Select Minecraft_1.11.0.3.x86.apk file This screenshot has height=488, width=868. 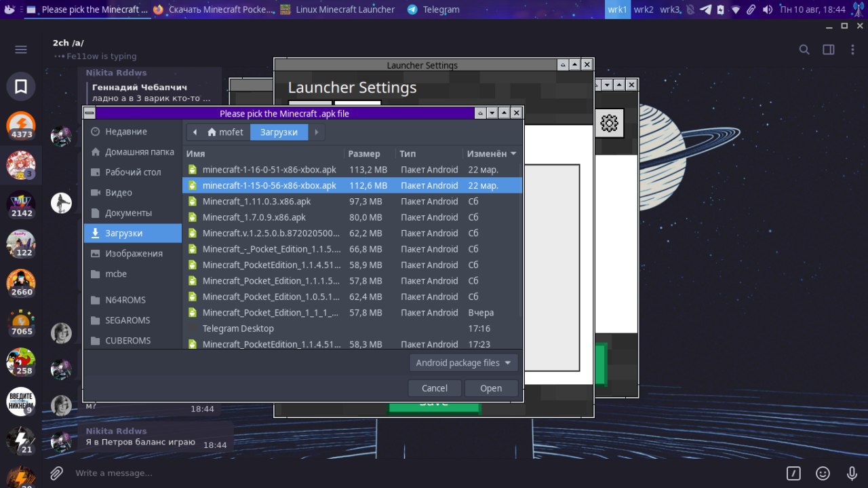coord(351,202)
